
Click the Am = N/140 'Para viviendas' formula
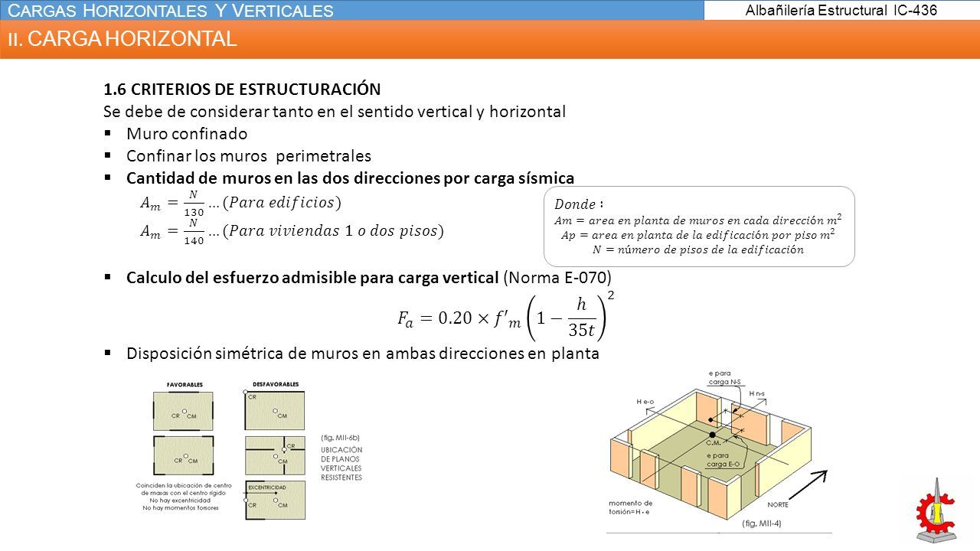click(x=292, y=231)
